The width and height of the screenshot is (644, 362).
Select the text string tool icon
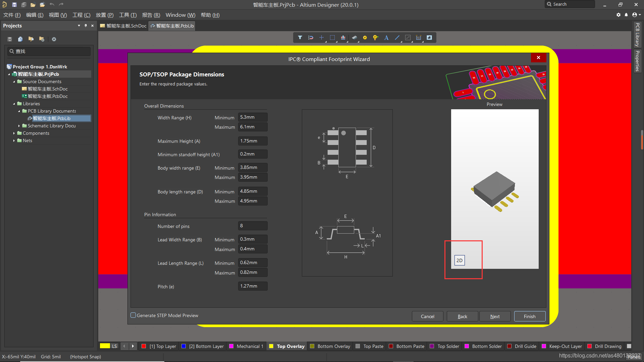point(386,38)
